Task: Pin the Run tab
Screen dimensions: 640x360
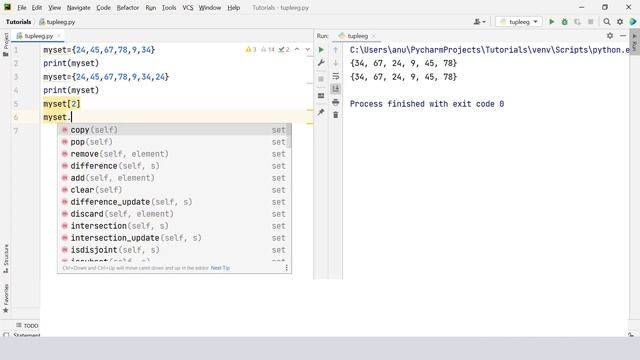Action: point(321,112)
